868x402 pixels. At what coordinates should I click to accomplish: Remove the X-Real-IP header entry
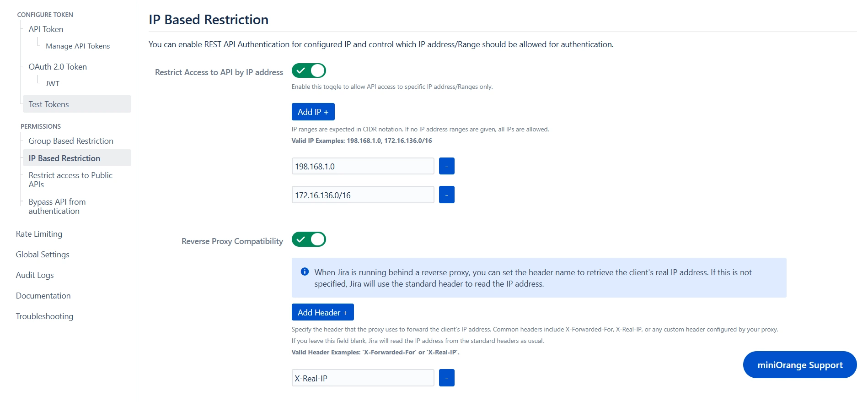(446, 377)
